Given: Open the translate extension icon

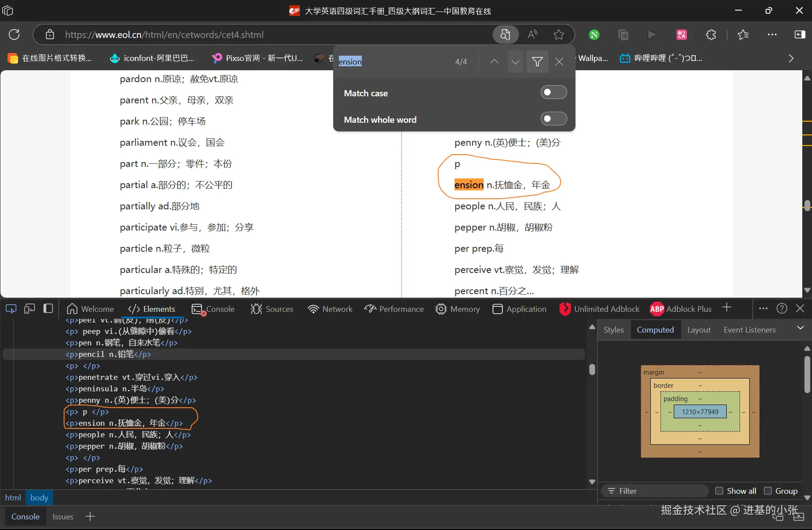Looking at the screenshot, I should 682,34.
